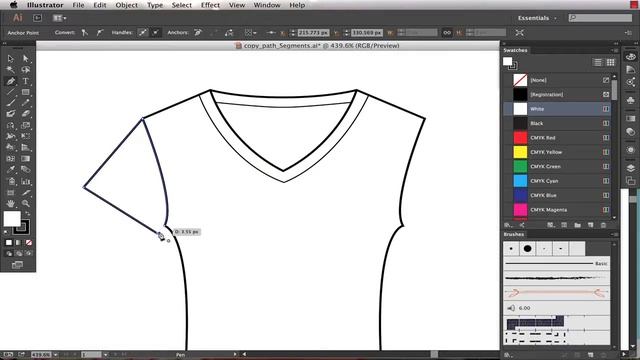Select the Black swatch row

click(x=558, y=123)
